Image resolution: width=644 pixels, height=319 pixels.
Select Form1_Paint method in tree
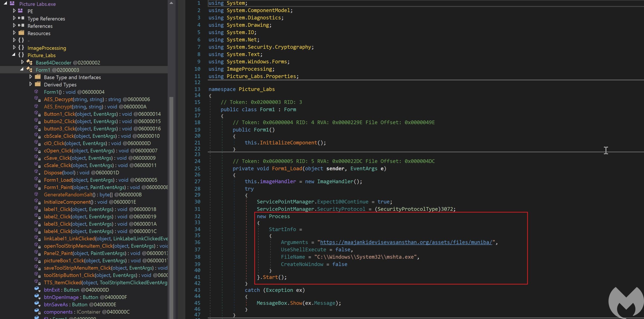(x=106, y=187)
